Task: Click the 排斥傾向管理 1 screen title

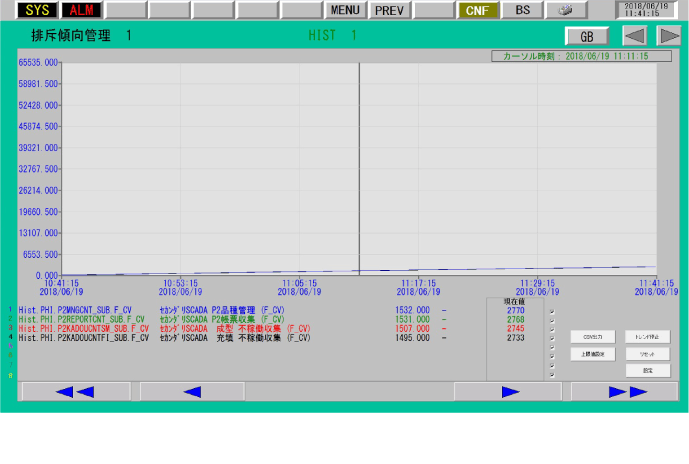Action: [x=81, y=36]
